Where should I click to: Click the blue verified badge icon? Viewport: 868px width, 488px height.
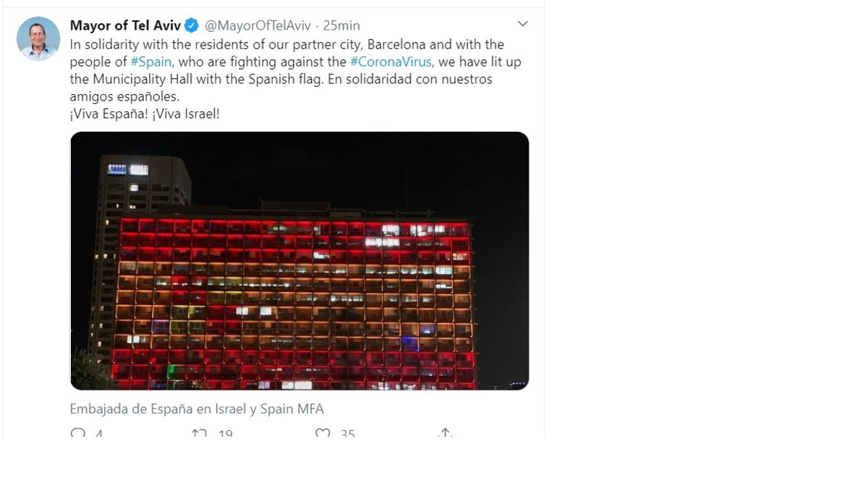192,26
